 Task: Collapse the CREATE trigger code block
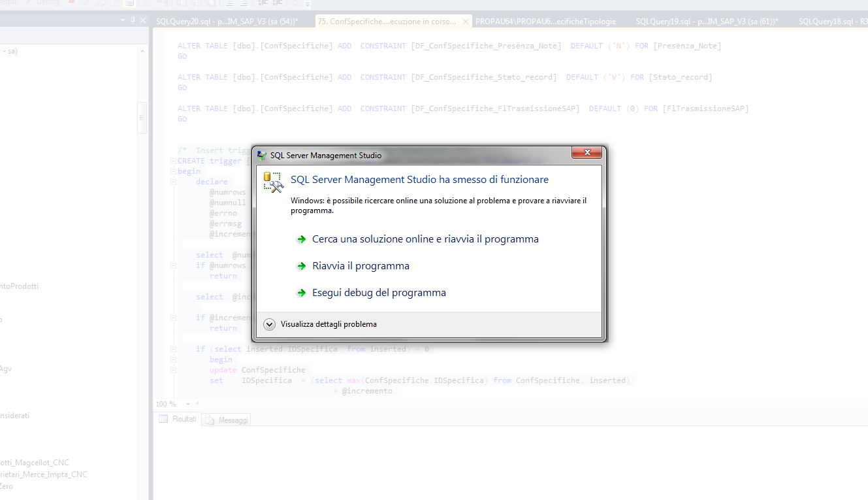(x=172, y=161)
